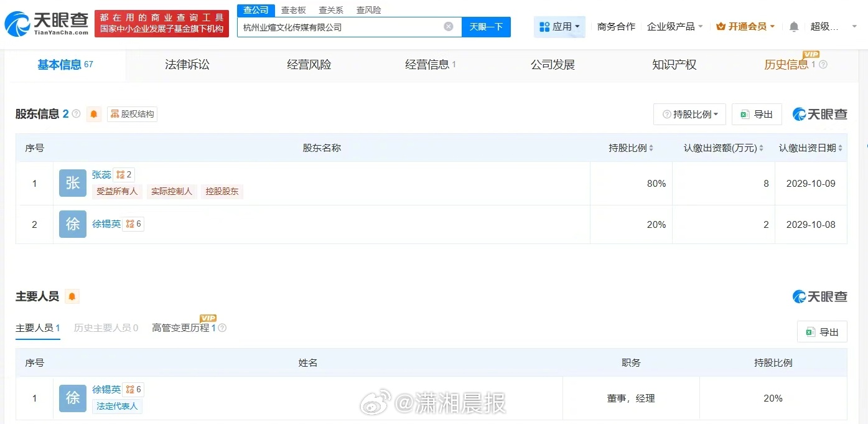
Task: Expand the 应用 dropdown
Action: click(x=559, y=27)
